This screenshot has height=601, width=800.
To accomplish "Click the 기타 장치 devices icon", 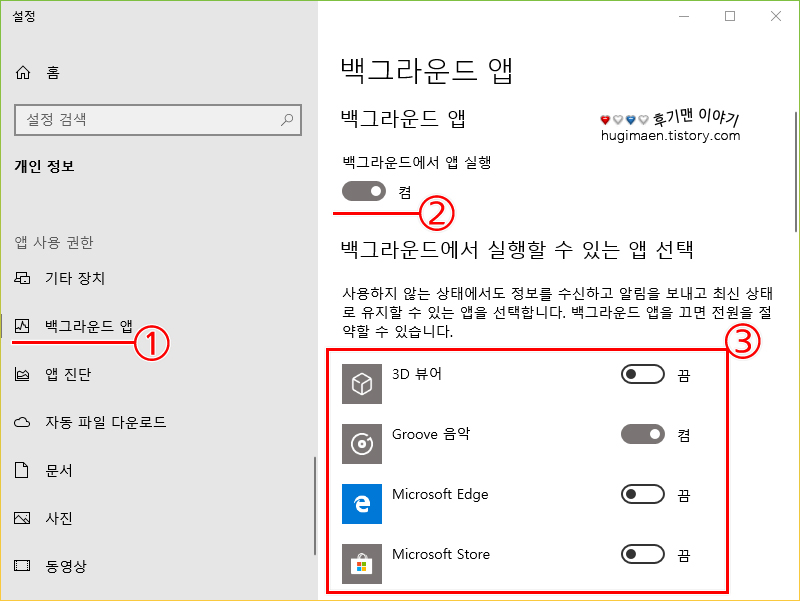I will tap(22, 278).
